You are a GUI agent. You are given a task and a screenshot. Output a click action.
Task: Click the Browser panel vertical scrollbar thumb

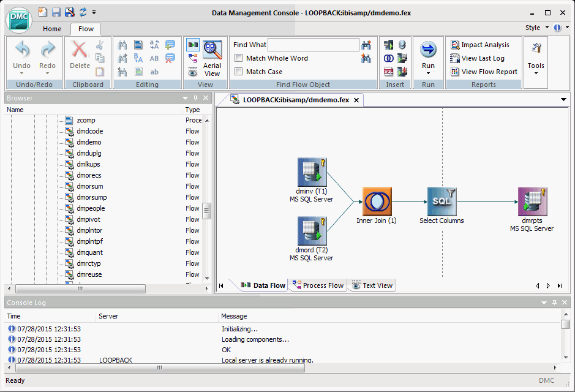[207, 211]
